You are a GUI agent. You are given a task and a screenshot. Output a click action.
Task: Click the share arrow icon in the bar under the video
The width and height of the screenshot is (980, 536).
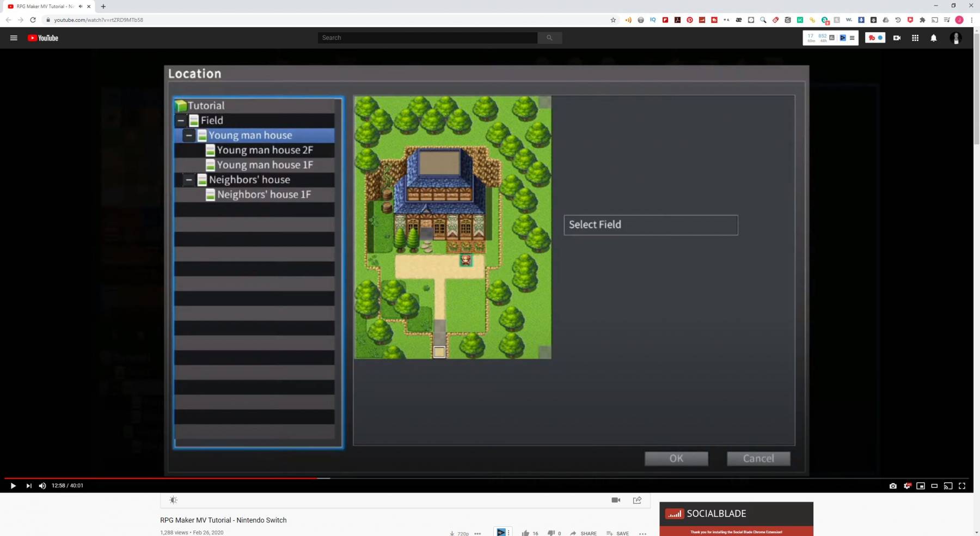(637, 500)
